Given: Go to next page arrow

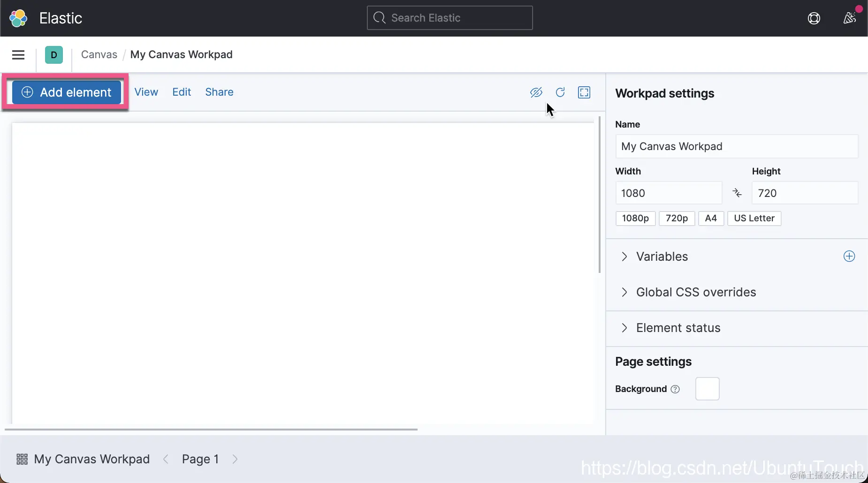Looking at the screenshot, I should pyautogui.click(x=235, y=459).
